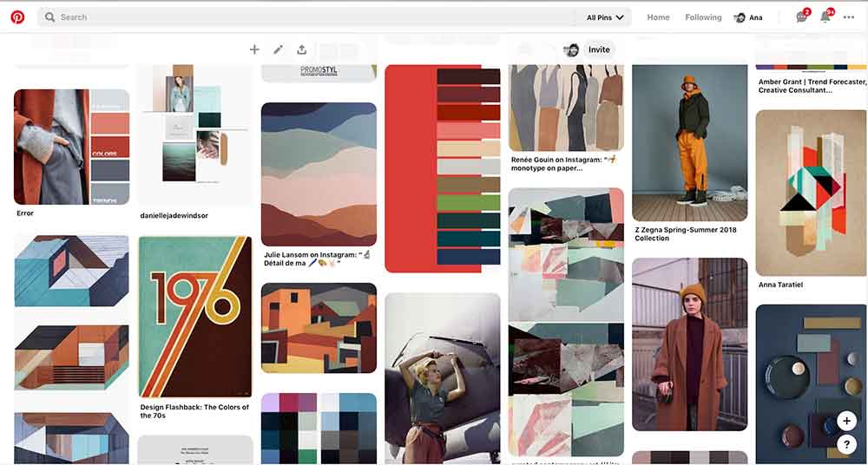The image size is (868, 465).
Task: Open the Error pin with orange coat
Action: click(71, 147)
